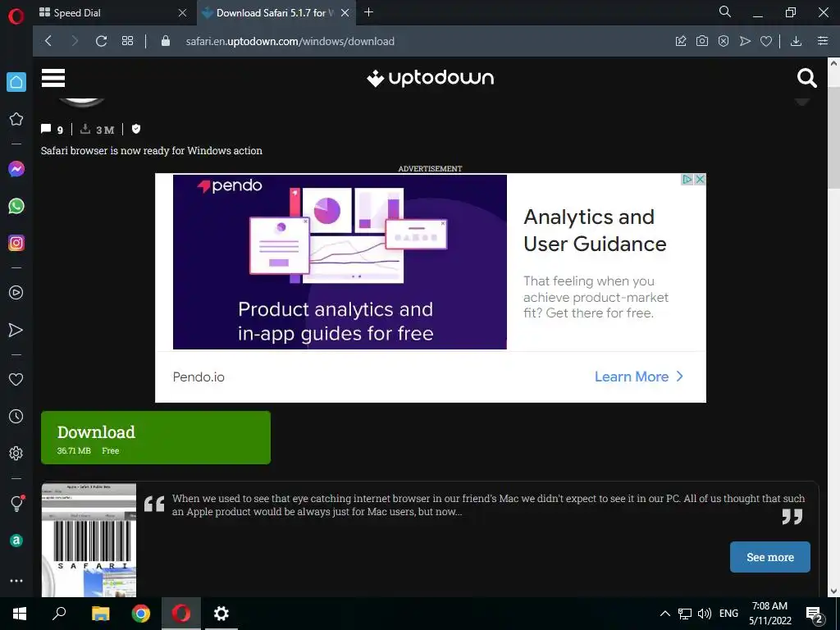The height and width of the screenshot is (630, 840).
Task: Click Learn More in Pendo ad
Action: pos(638,377)
